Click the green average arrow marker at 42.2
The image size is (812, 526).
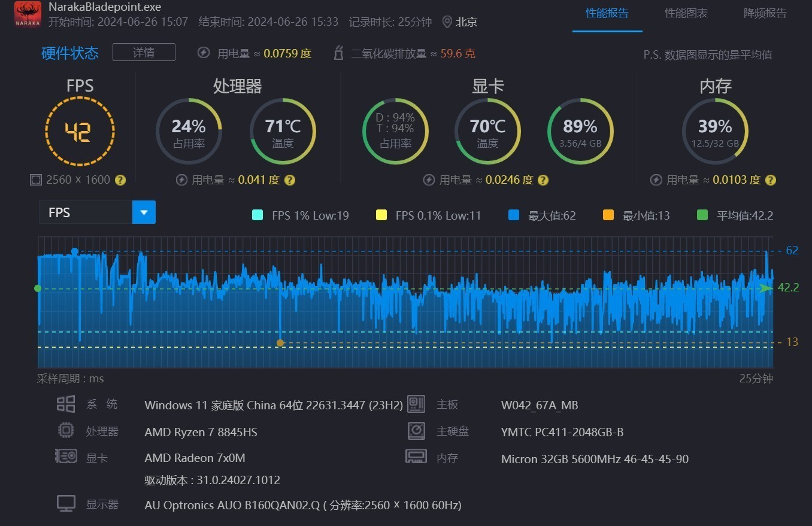click(766, 288)
